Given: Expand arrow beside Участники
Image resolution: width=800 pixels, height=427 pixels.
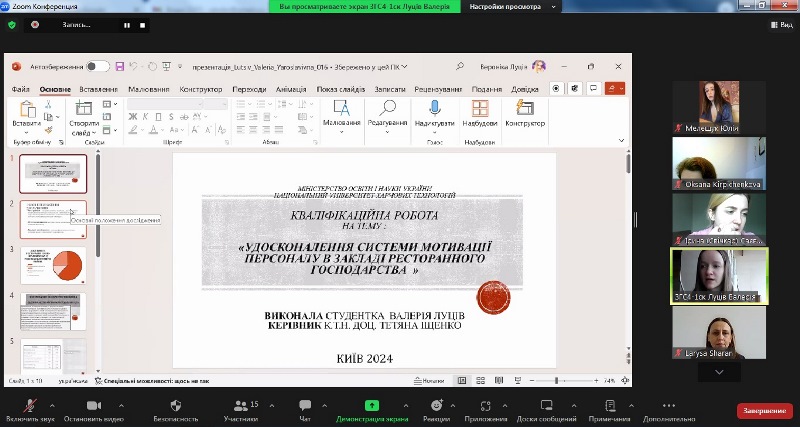Looking at the screenshot, I should pos(271,406).
